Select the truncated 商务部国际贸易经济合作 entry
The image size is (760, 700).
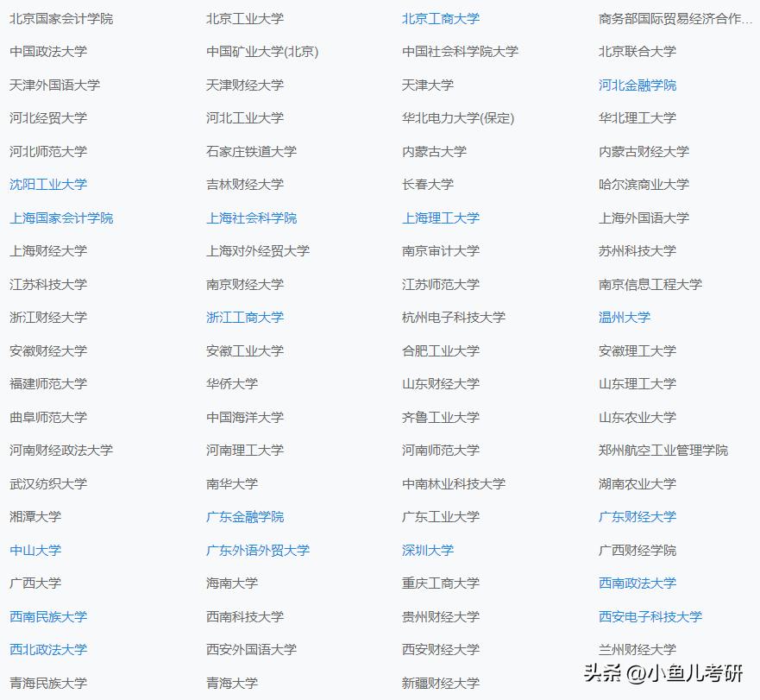675,19
